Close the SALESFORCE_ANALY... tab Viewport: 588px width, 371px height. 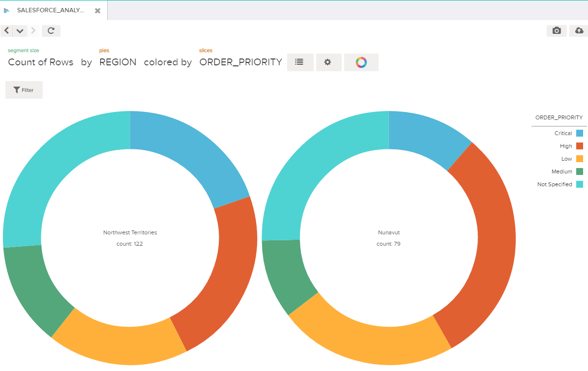click(x=97, y=10)
